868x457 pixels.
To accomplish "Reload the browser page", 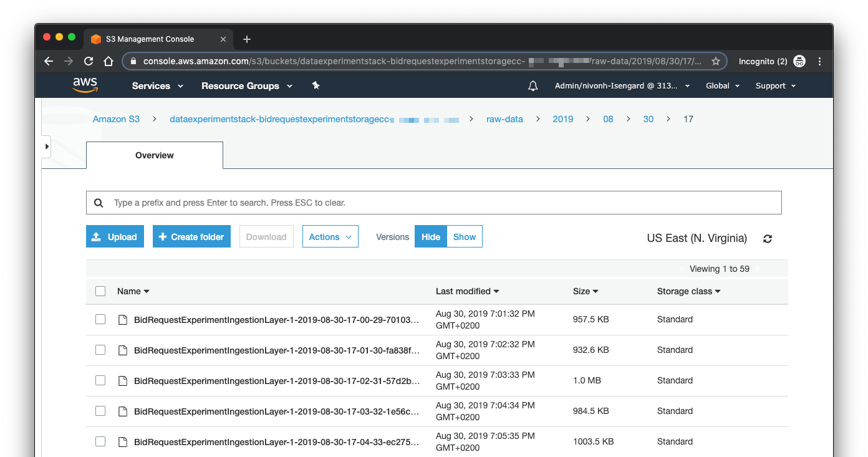I will tap(89, 61).
